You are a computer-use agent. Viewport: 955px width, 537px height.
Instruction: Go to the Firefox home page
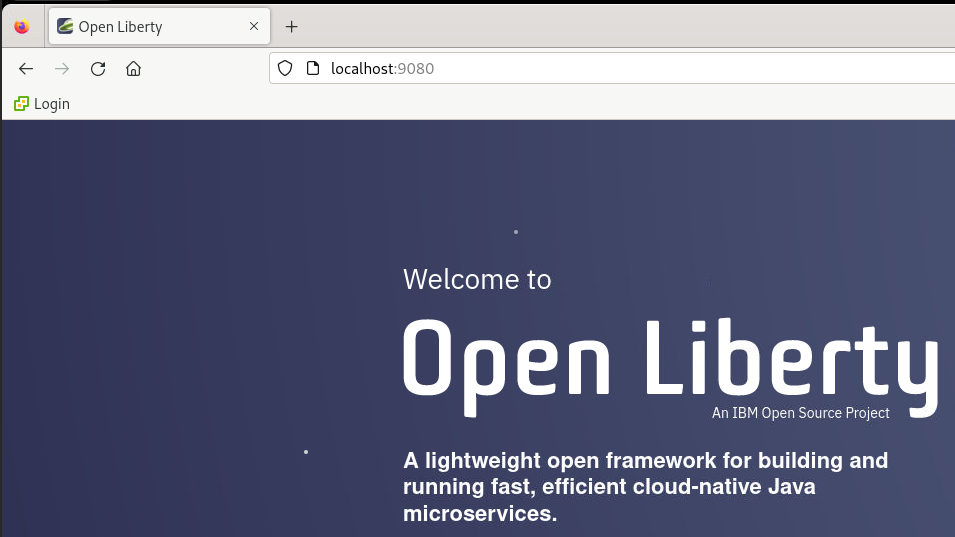(133, 69)
